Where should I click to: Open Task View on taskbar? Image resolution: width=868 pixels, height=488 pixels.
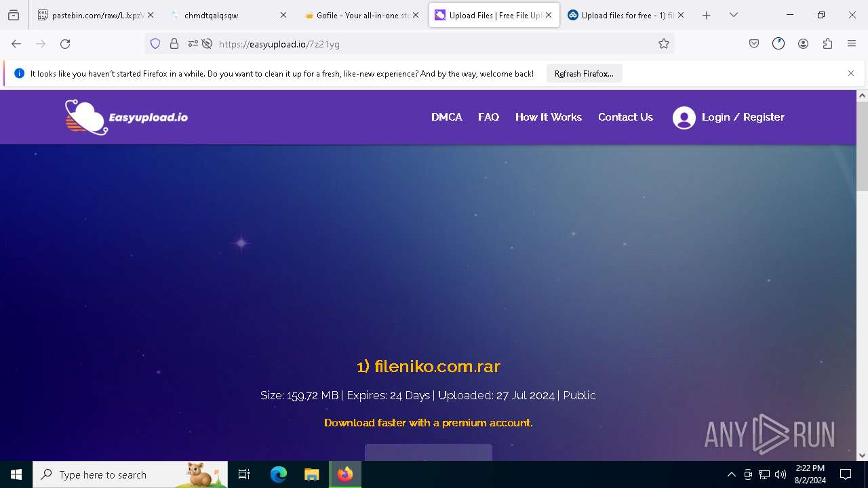click(245, 474)
